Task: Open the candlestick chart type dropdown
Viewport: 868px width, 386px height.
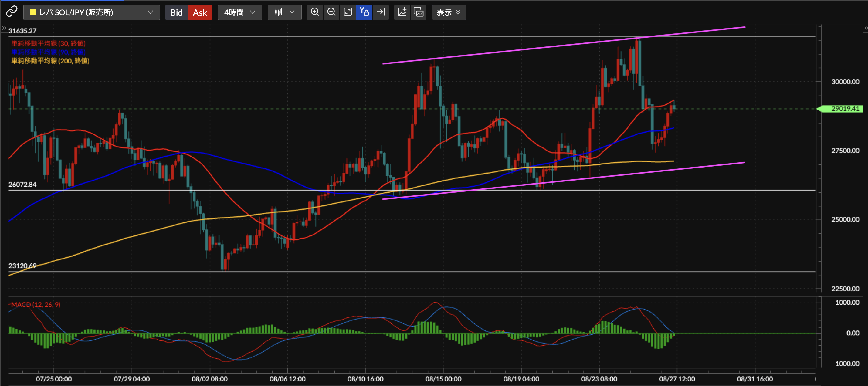Action: [x=284, y=12]
